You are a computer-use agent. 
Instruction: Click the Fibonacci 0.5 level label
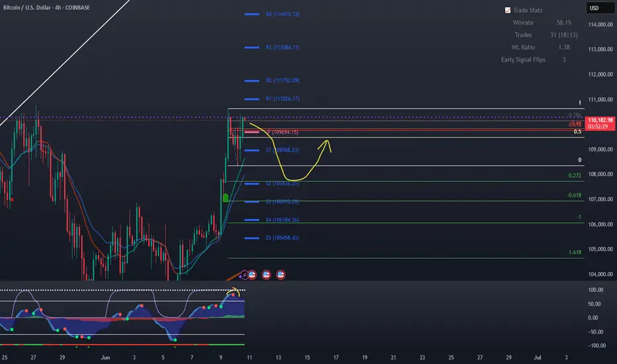point(577,132)
